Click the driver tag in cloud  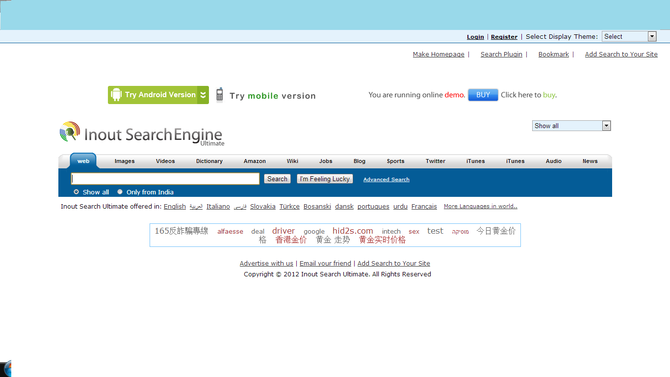(x=283, y=231)
